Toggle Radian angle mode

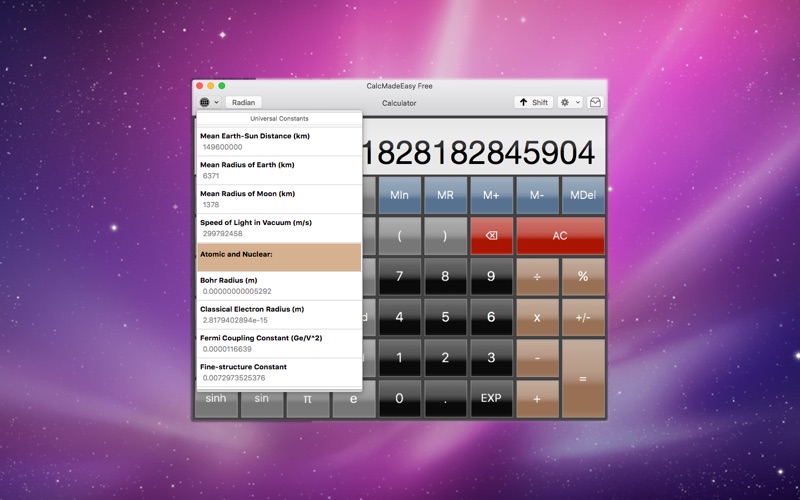click(x=243, y=102)
